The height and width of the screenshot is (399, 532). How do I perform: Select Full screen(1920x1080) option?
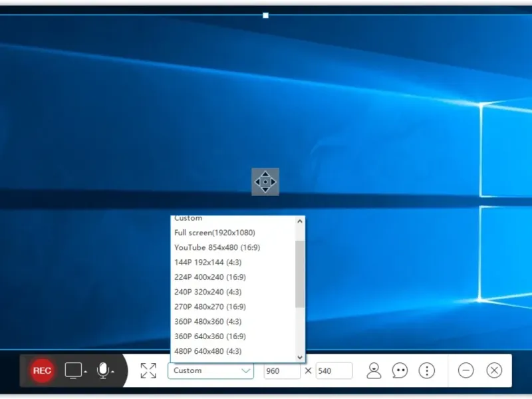[233, 233]
